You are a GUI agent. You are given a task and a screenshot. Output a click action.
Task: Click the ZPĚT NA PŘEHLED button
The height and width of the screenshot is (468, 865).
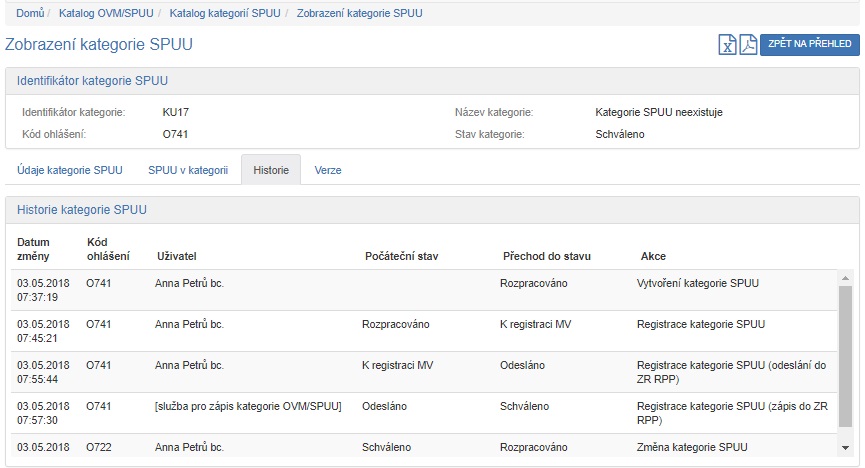pos(809,44)
